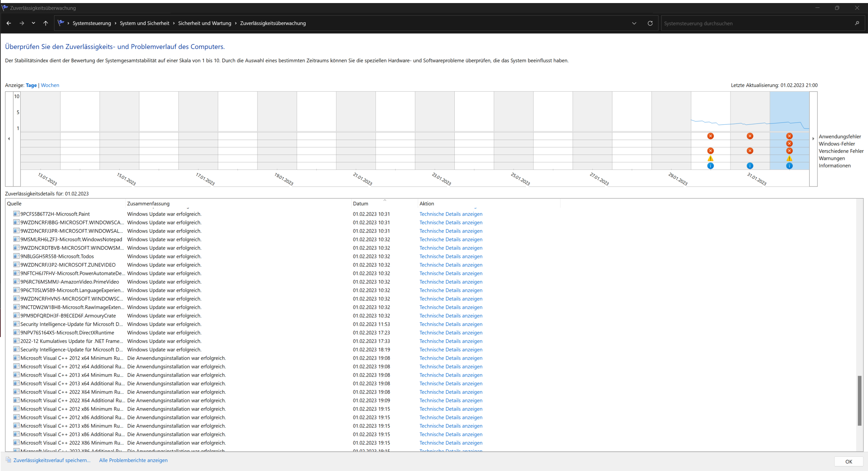The image size is (868, 471).
Task: Refresh the Zuverlässigkeitsüberwachung view
Action: click(650, 23)
